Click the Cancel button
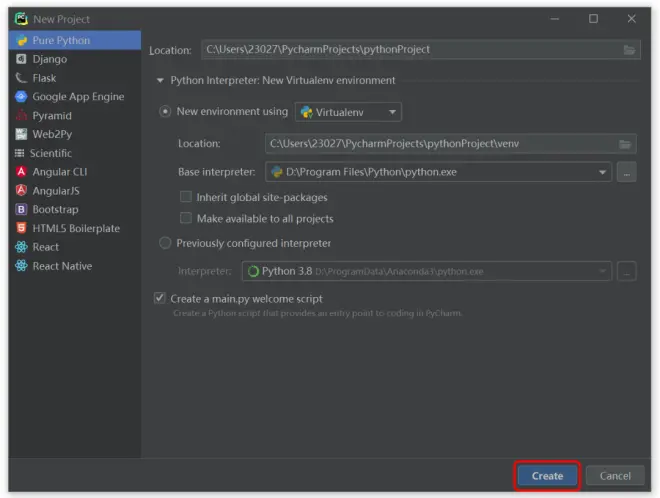660x498 pixels. click(615, 476)
